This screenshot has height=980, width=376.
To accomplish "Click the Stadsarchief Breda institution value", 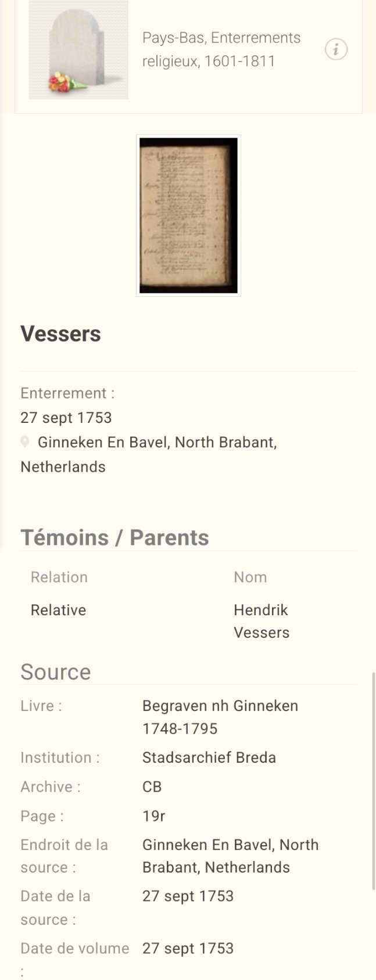I will click(x=209, y=758).
